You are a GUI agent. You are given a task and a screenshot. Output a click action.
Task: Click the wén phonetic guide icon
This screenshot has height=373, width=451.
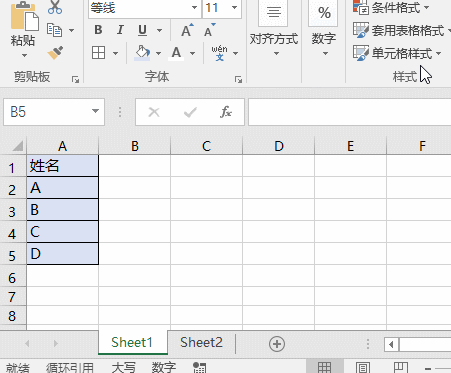219,53
